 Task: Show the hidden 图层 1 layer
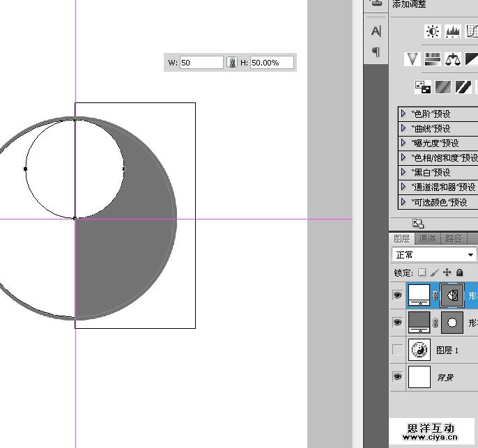coord(397,350)
